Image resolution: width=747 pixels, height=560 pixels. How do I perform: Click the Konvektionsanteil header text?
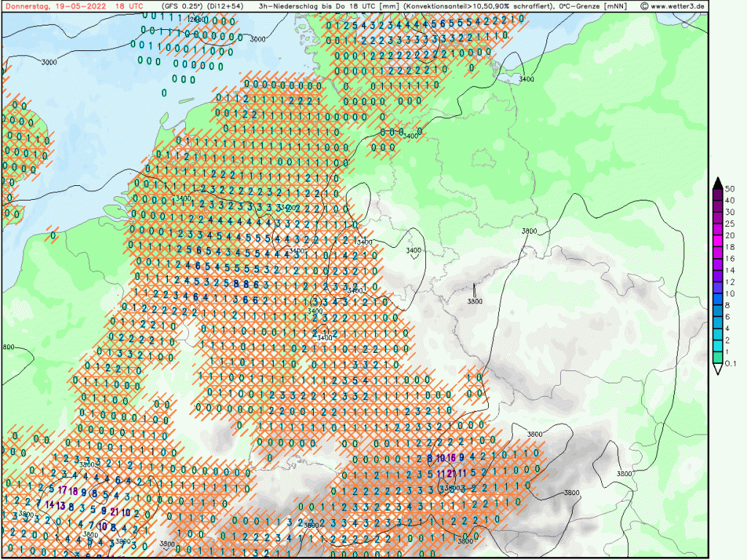click(x=446, y=6)
